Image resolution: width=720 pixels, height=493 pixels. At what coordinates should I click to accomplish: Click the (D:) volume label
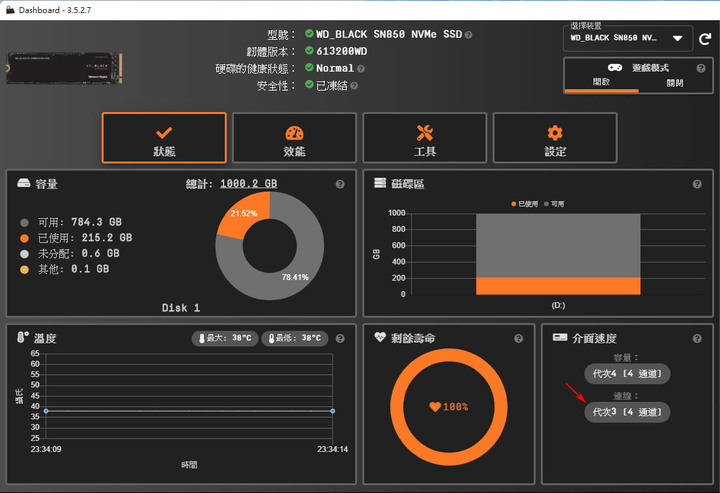point(558,305)
